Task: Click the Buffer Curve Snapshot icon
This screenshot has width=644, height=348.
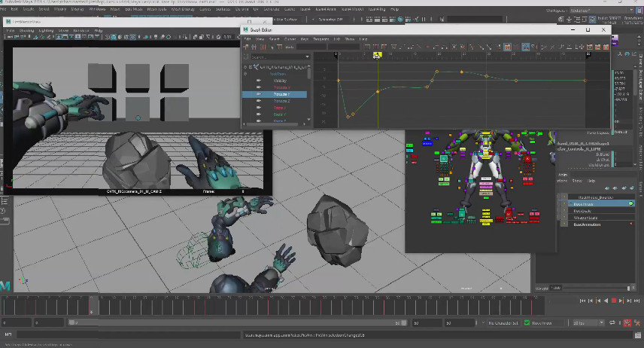Action: [x=454, y=47]
